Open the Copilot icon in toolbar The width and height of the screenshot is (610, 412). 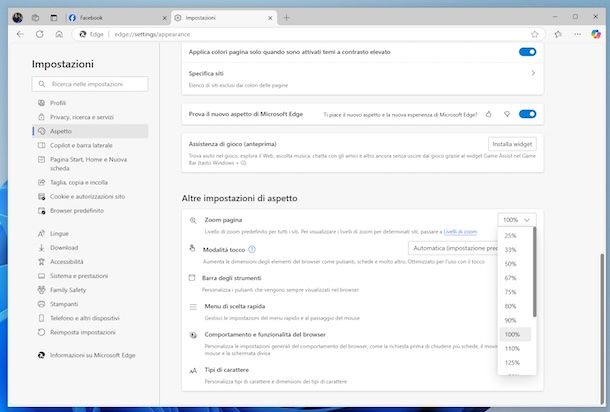coord(596,34)
